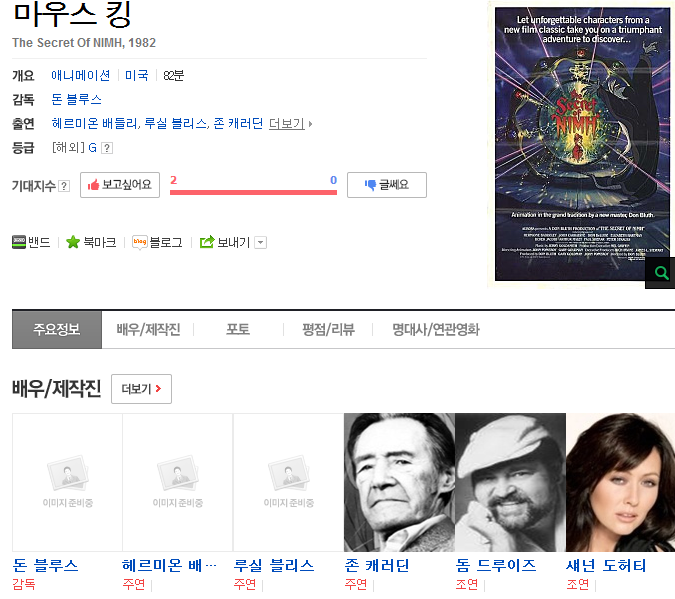Click the thumbs-down 글쎄요 button

387,185
